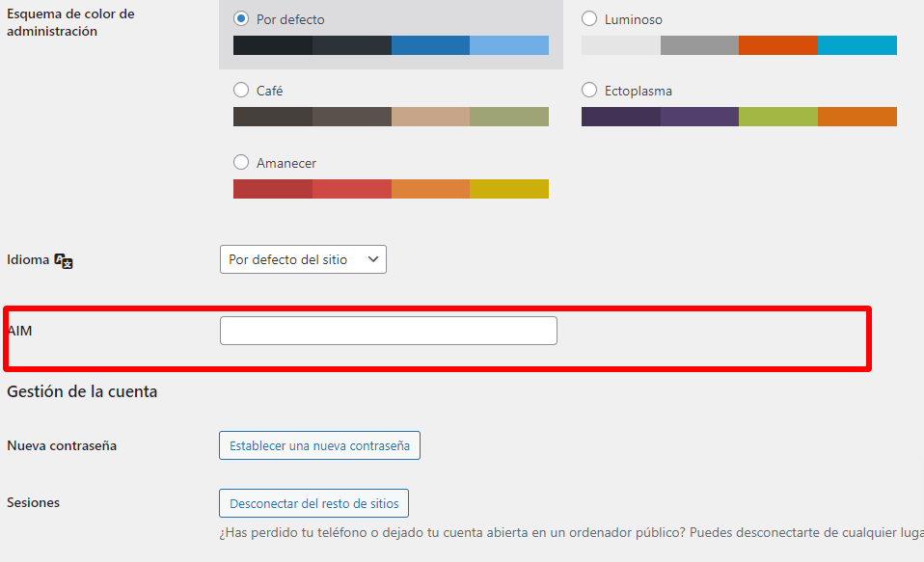
Task: Click the Ectoplasma label text
Action: tap(639, 91)
